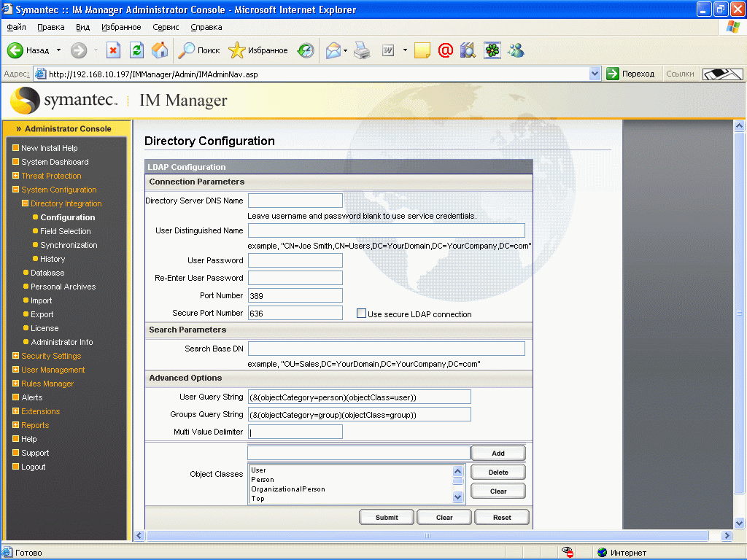Open the History clock icon
This screenshot has width=747, height=560.
pyautogui.click(x=306, y=50)
